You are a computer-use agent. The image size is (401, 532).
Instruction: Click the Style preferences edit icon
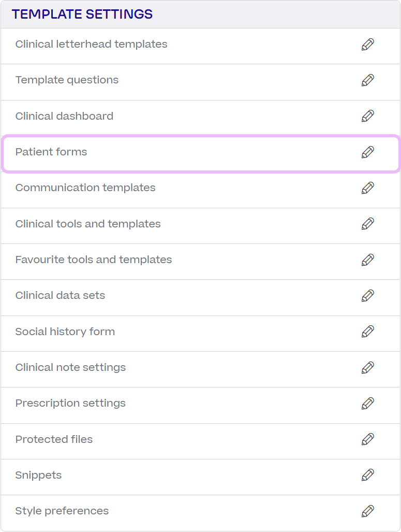pos(367,511)
